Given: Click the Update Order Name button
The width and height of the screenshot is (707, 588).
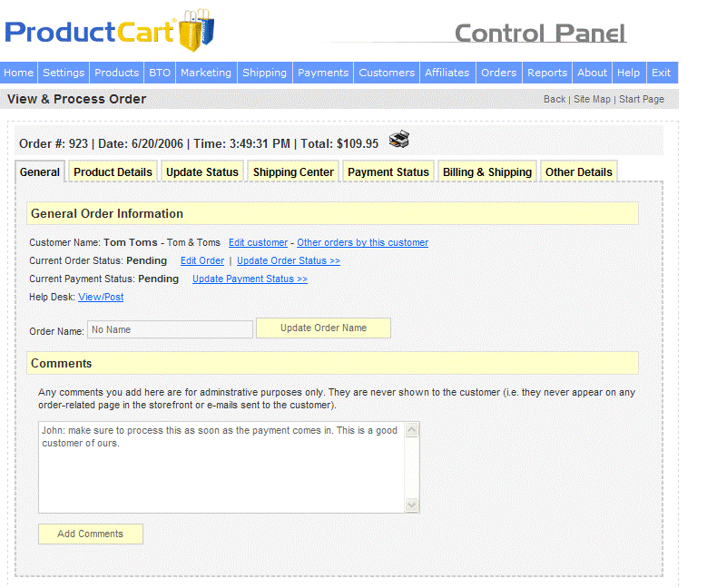Looking at the screenshot, I should tap(323, 328).
